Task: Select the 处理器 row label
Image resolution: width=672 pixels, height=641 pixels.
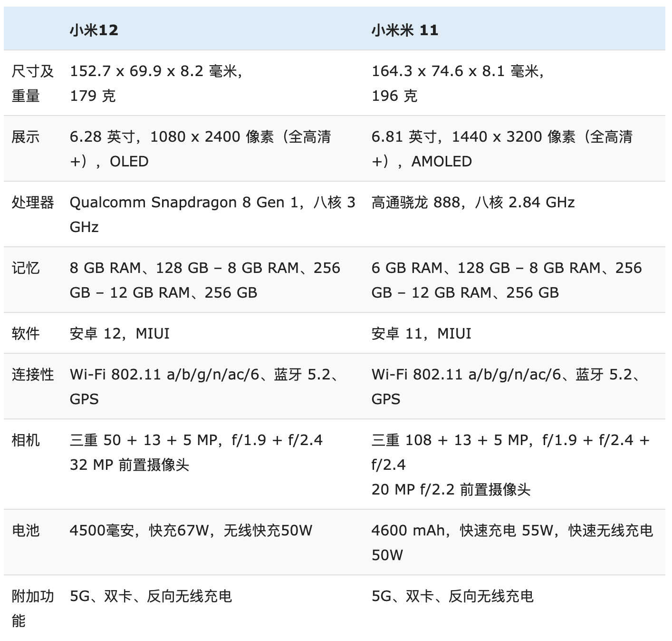Action: coord(33,203)
